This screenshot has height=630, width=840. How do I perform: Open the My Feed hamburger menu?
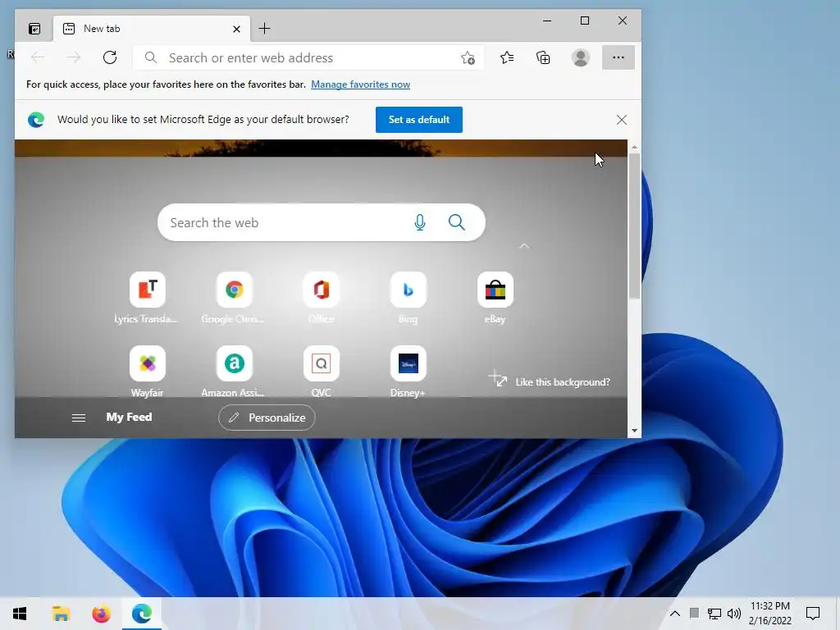point(79,418)
